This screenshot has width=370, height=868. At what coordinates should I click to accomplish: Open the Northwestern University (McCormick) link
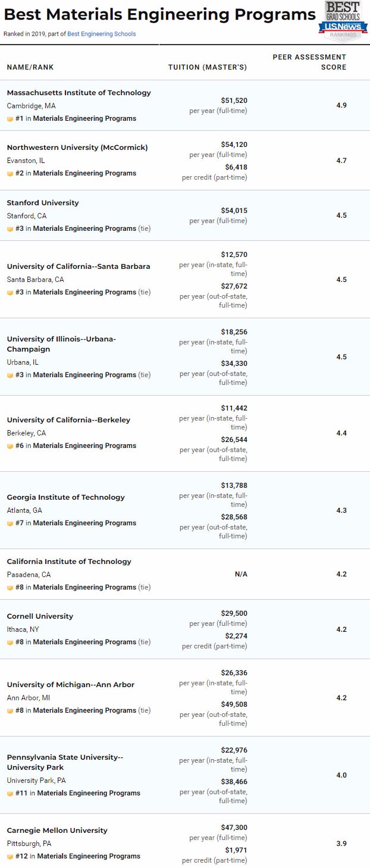[x=77, y=148]
